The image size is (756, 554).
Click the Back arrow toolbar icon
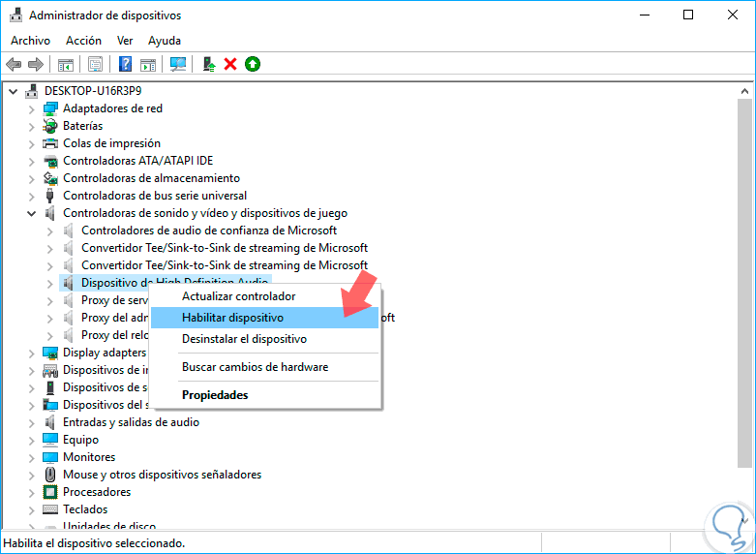[x=14, y=64]
